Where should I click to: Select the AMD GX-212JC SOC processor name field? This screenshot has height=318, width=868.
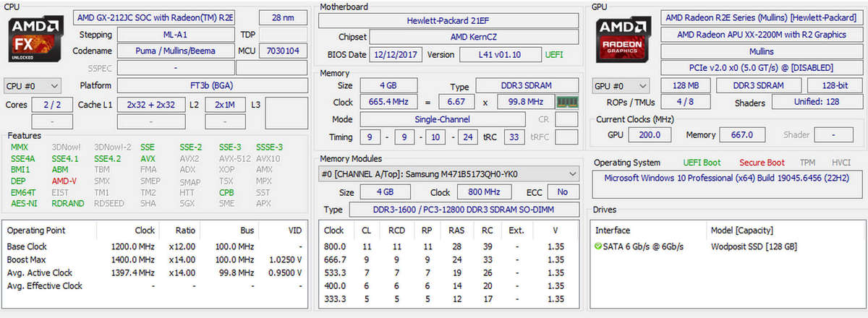tap(154, 17)
